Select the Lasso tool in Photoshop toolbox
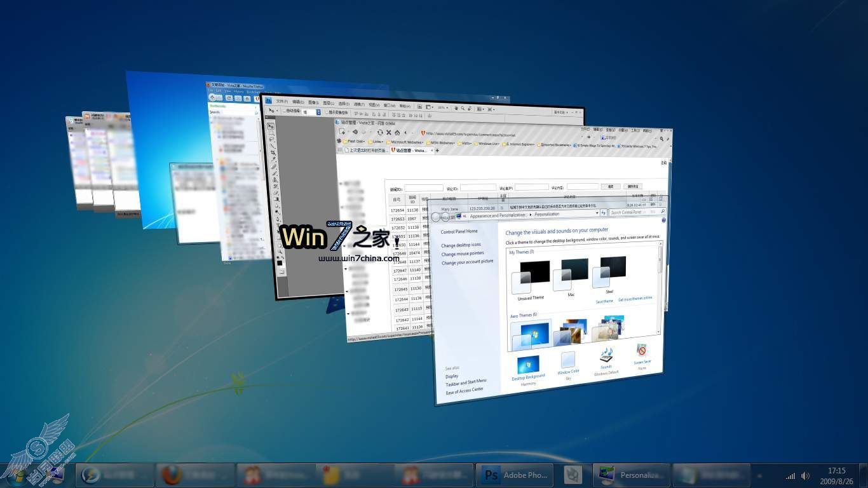Viewport: 868px width, 488px height. (x=271, y=139)
